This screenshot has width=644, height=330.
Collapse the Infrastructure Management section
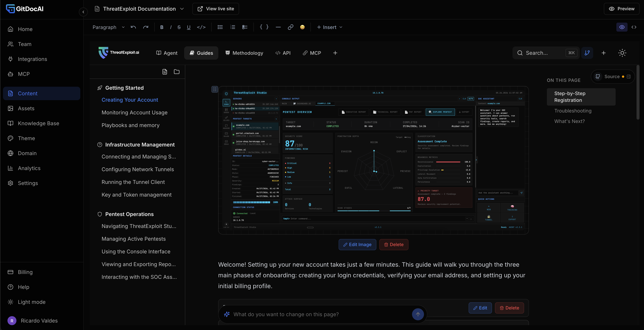pyautogui.click(x=140, y=145)
